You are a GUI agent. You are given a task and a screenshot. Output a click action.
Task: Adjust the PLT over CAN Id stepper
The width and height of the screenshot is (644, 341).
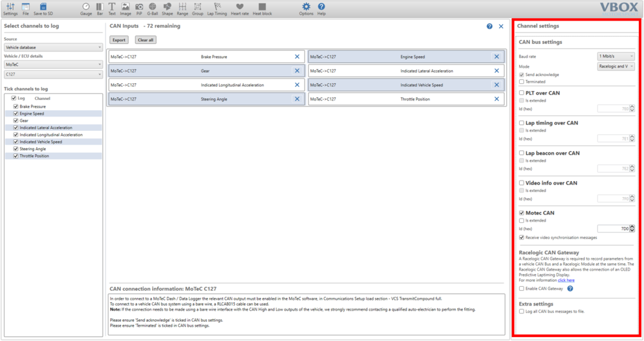(632, 108)
